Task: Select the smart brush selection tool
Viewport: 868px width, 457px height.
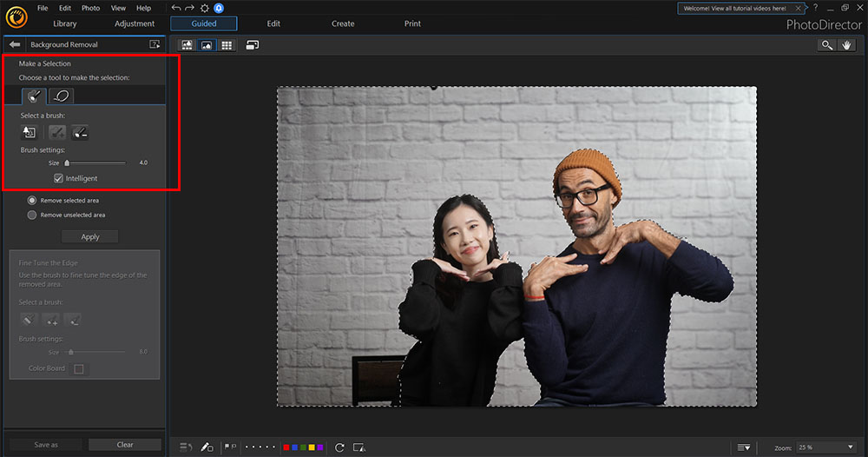Action: click(35, 96)
